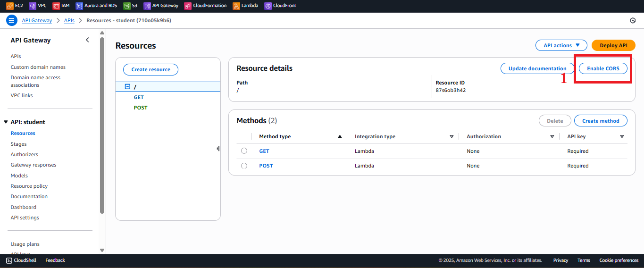644x268 pixels.
Task: Click the Deploy API button
Action: [613, 45]
